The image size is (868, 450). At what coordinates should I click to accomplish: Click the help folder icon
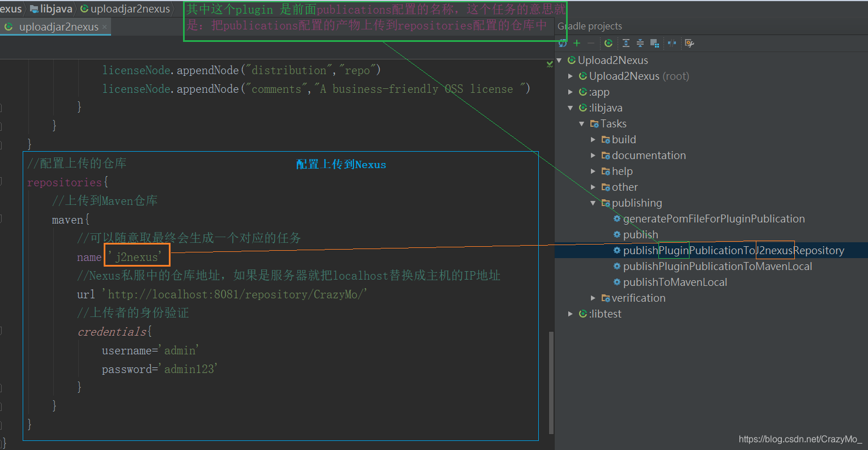coord(606,171)
